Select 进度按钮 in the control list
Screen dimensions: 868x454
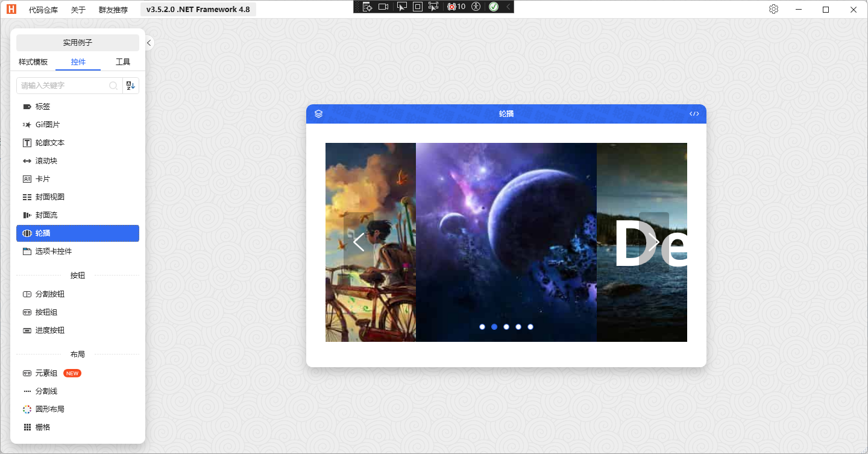(78, 330)
